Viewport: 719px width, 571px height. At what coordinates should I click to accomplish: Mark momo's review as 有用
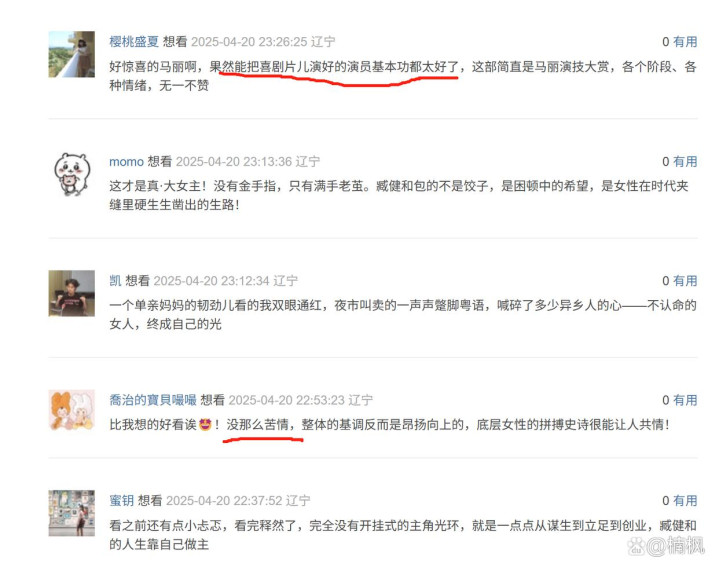pyautogui.click(x=685, y=161)
